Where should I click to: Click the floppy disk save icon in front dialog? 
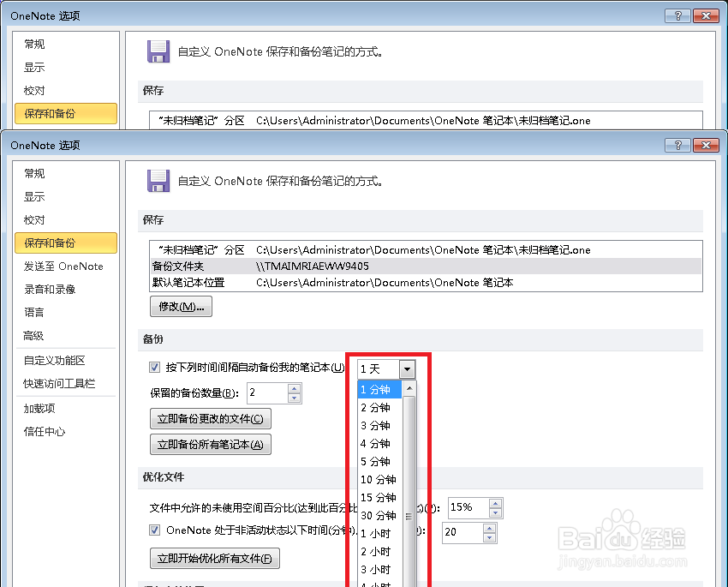click(158, 181)
